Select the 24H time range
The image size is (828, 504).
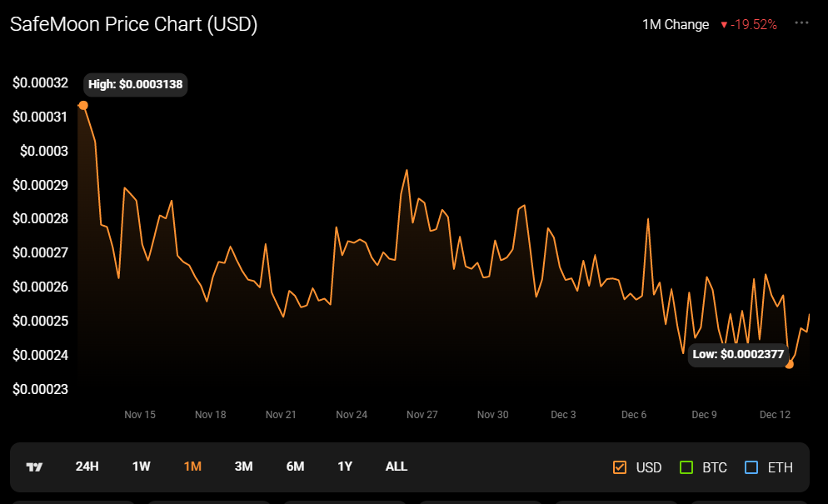tap(87, 467)
